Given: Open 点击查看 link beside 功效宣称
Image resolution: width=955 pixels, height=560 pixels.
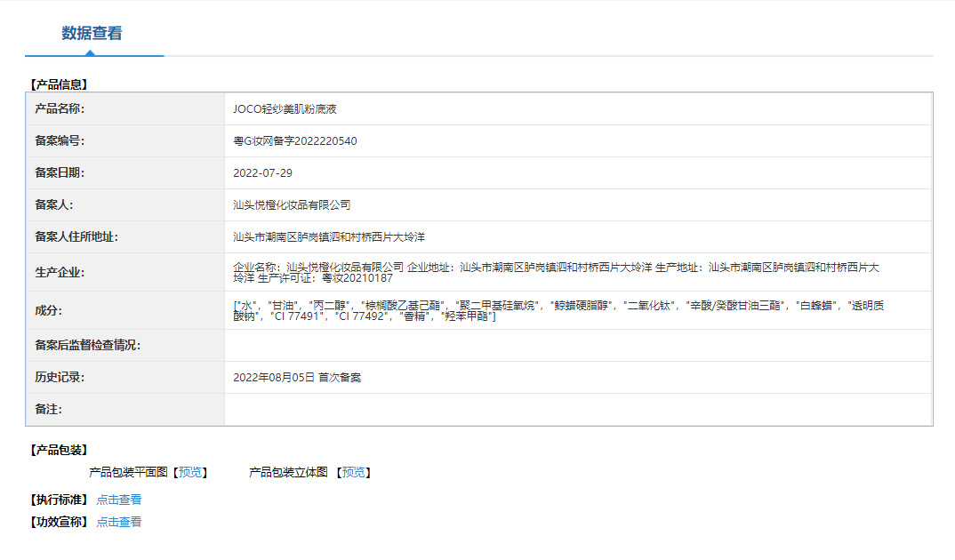Looking at the screenshot, I should tap(119, 522).
